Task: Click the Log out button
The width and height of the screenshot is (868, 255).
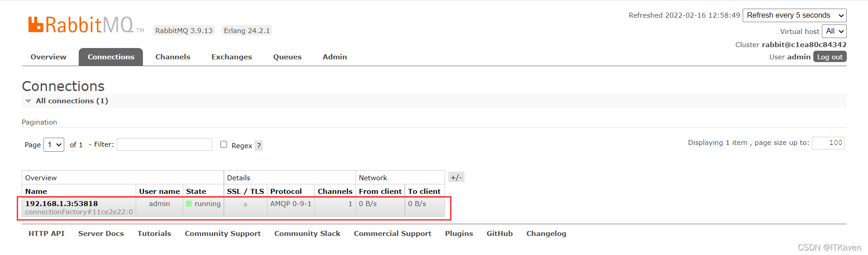Action: [x=830, y=57]
